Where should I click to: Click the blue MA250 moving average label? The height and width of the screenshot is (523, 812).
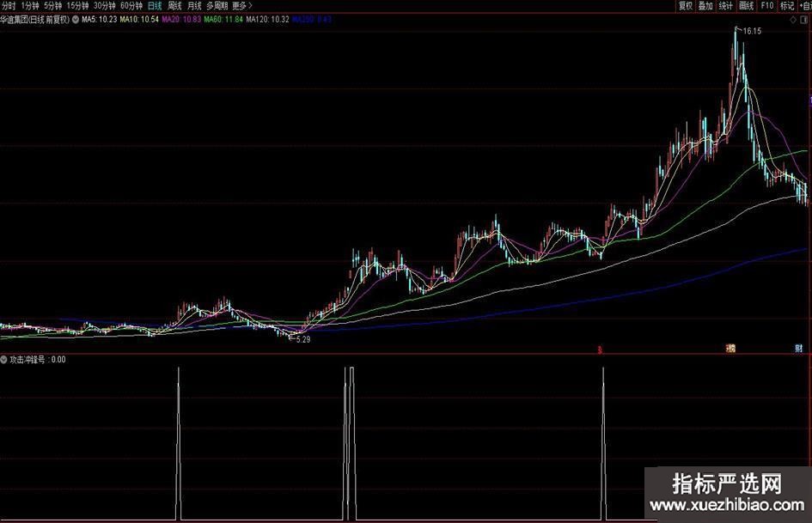tap(312, 20)
